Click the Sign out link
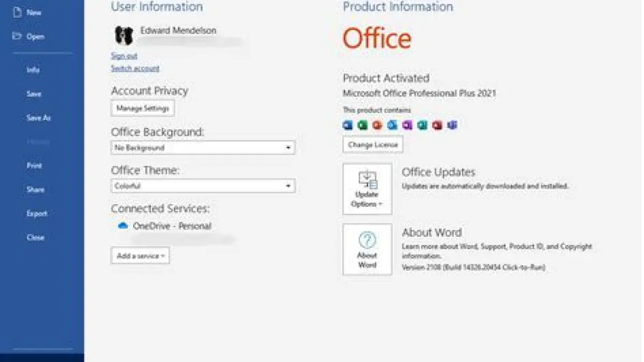The width and height of the screenshot is (644, 362). (x=124, y=56)
